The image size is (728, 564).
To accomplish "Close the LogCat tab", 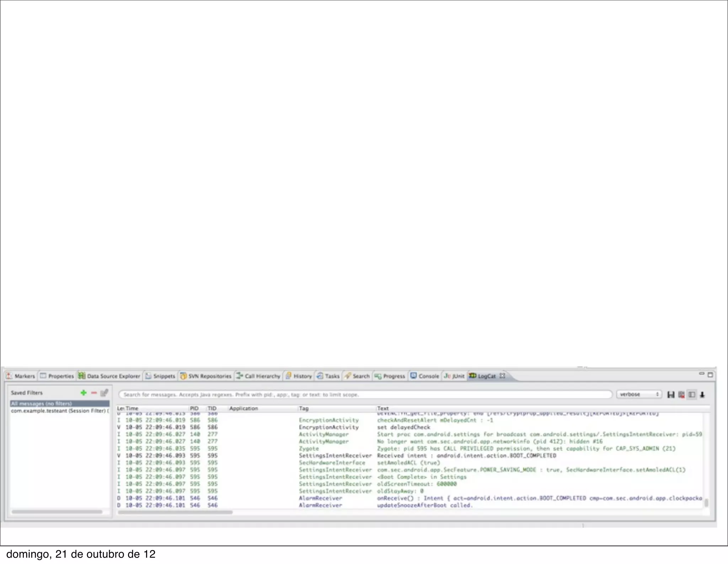I will (x=502, y=376).
